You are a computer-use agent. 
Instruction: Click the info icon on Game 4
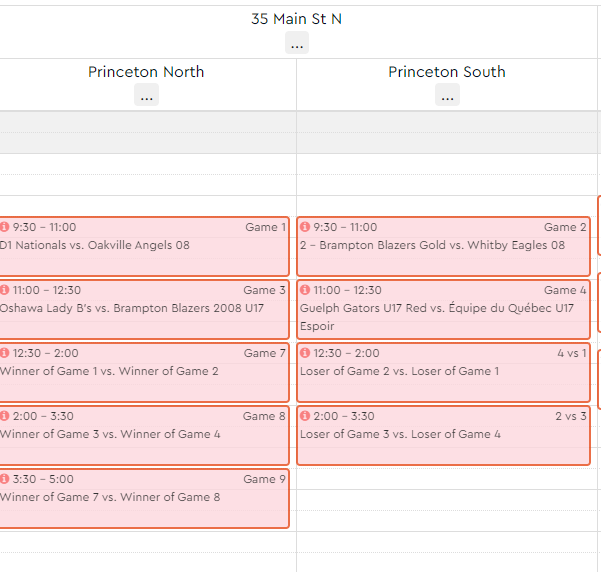tap(306, 291)
